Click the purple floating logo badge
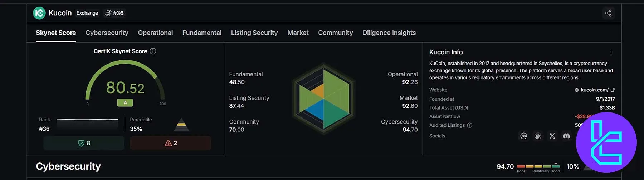The image size is (644, 180). click(x=606, y=142)
